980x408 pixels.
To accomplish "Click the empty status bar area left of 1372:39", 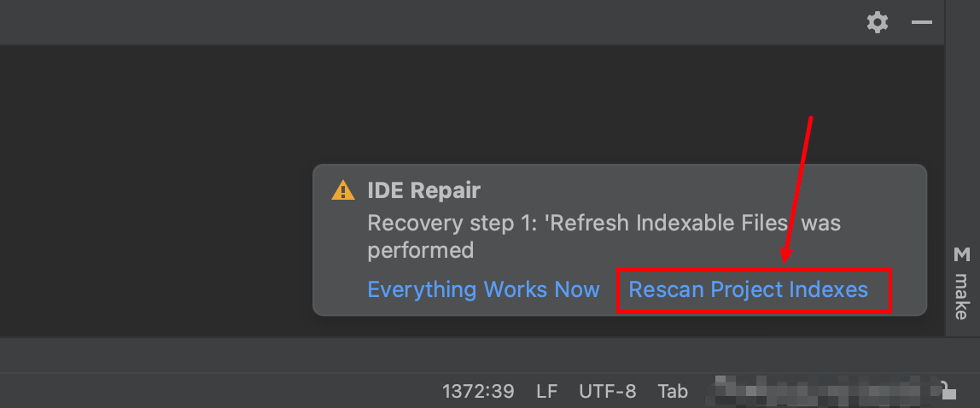I will tap(213, 391).
